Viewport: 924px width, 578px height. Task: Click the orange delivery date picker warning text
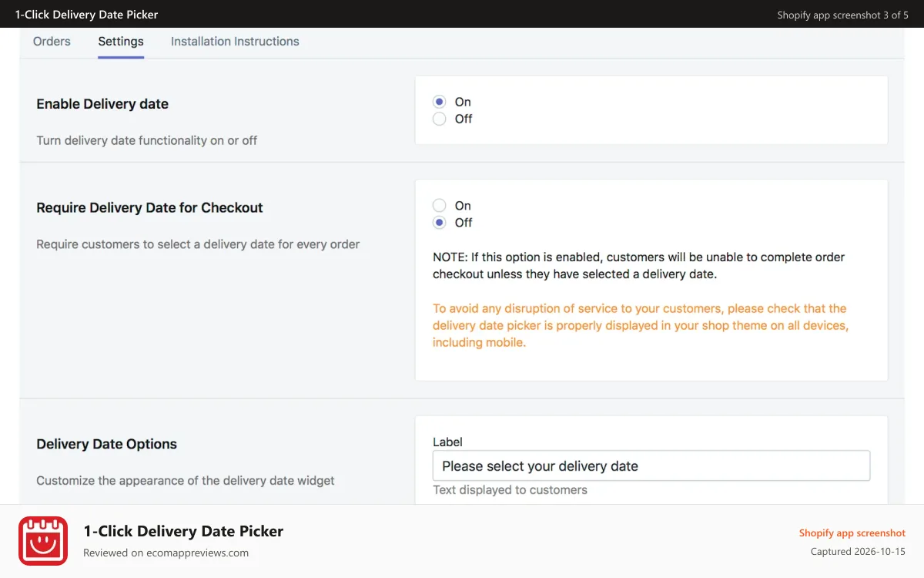[x=641, y=325]
